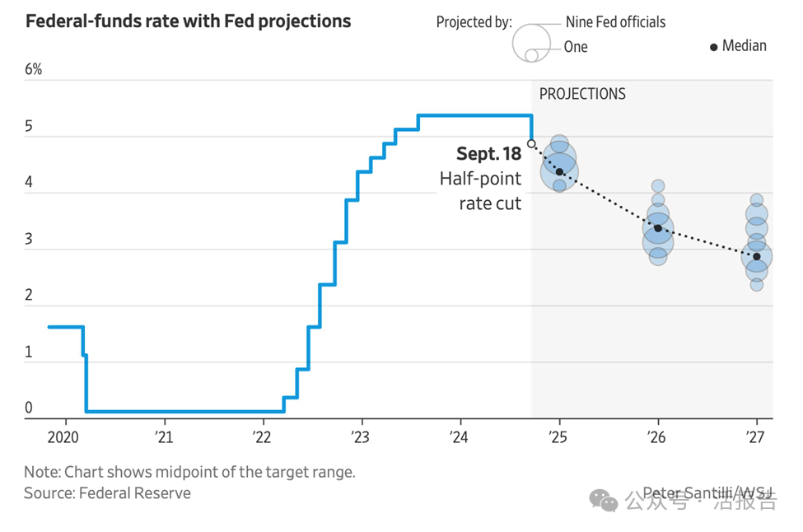The height and width of the screenshot is (532, 803).
Task: Click the small 'One' legend circle
Action: coord(531,55)
